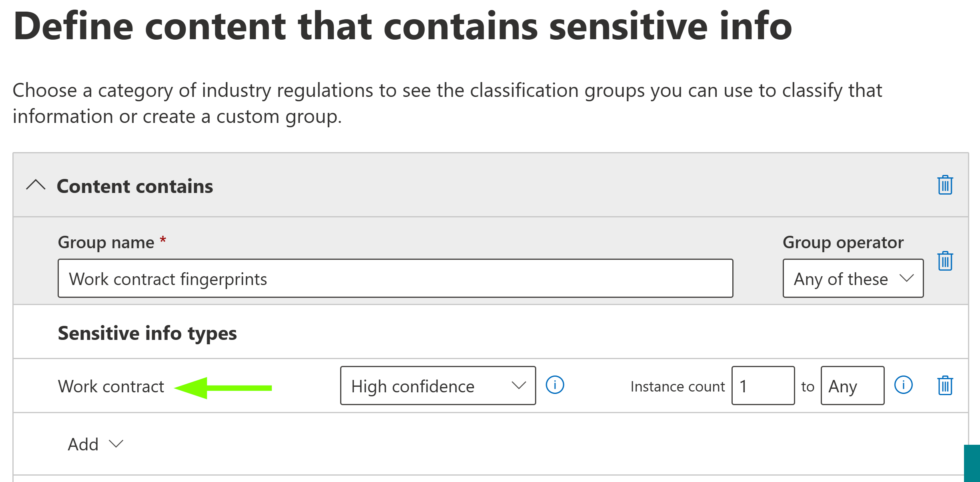Image resolution: width=980 pixels, height=482 pixels.
Task: Delete the Work contract fingerprints group
Action: click(945, 261)
